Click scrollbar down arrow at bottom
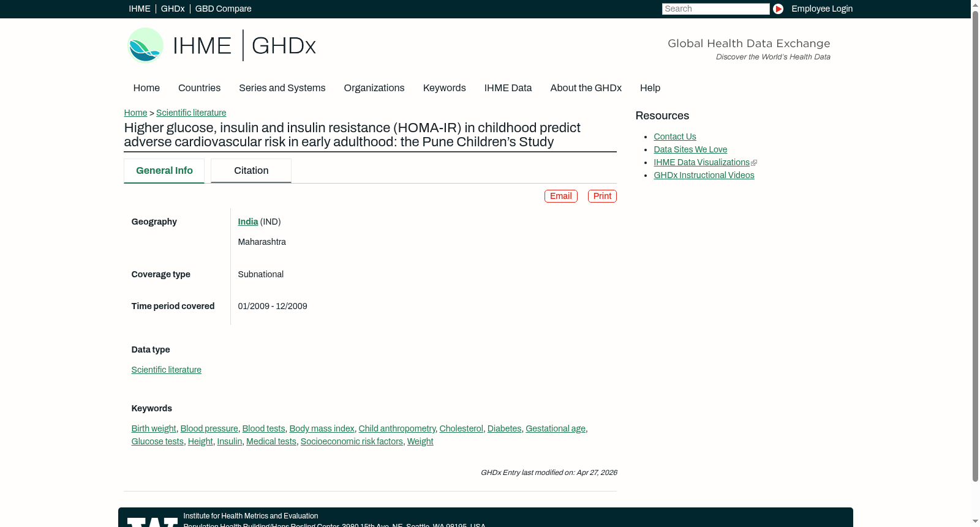Screen dimensions: 980x527 (975, 522)
